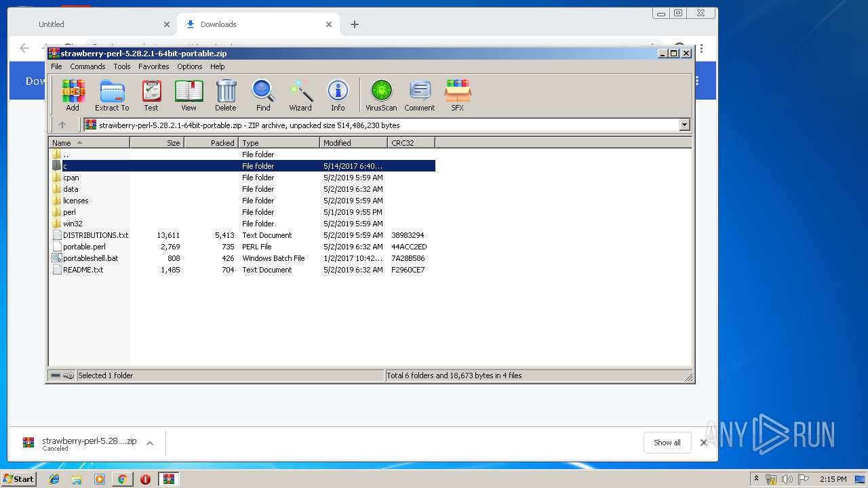Image resolution: width=868 pixels, height=488 pixels.
Task: Select the 'perl' folder
Action: click(242, 212)
